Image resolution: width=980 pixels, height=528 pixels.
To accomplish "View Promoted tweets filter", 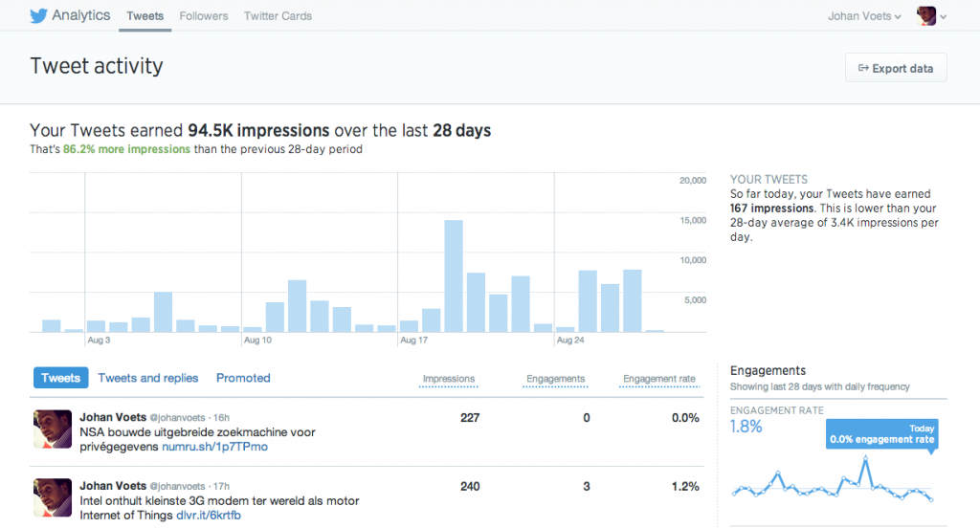I will pyautogui.click(x=243, y=378).
